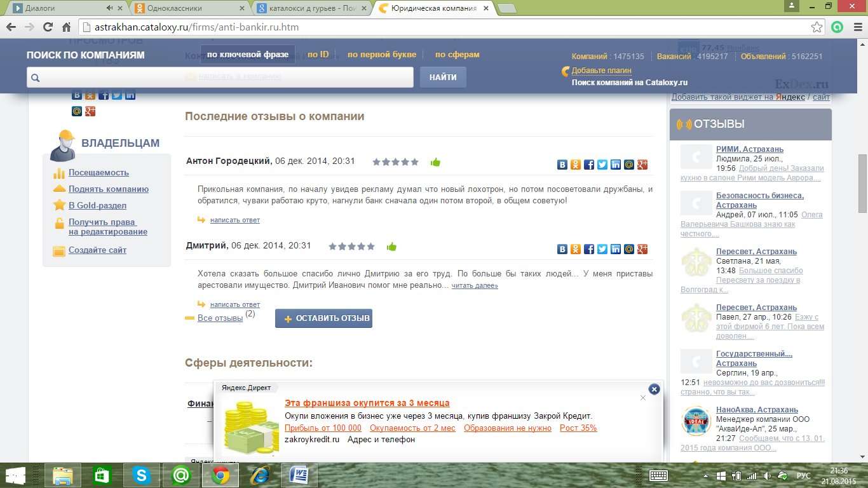Go back to previous page

pos(11,27)
